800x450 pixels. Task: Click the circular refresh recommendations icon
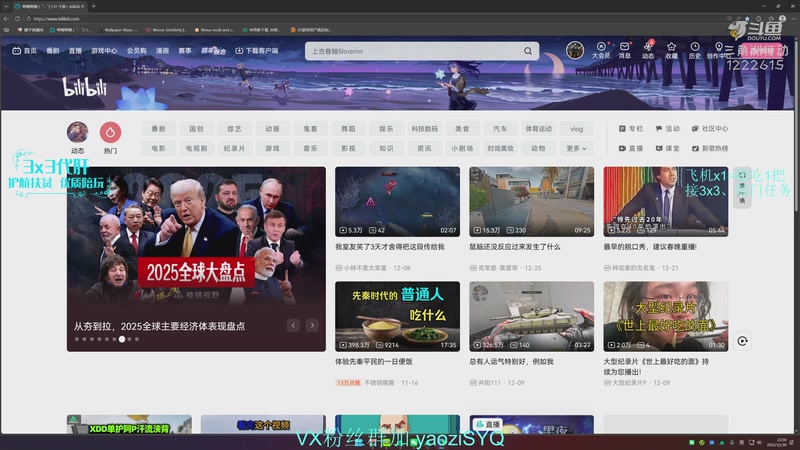(x=742, y=341)
